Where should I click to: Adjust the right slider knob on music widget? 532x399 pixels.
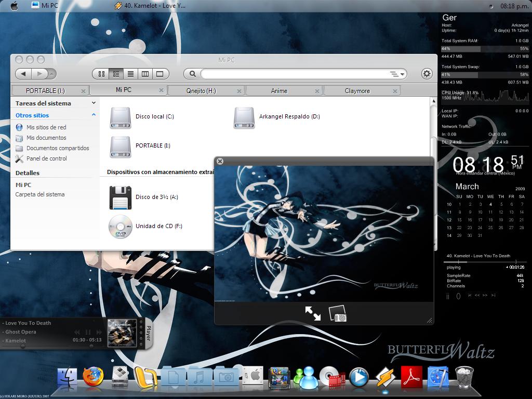pos(91,347)
